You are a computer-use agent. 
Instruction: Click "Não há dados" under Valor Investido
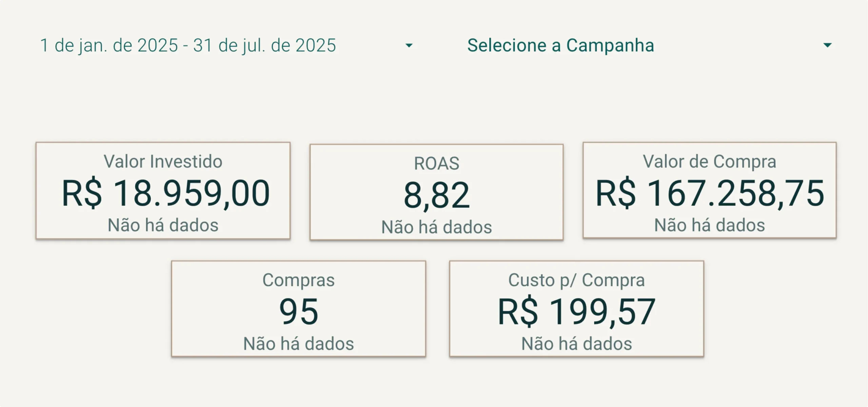(163, 225)
